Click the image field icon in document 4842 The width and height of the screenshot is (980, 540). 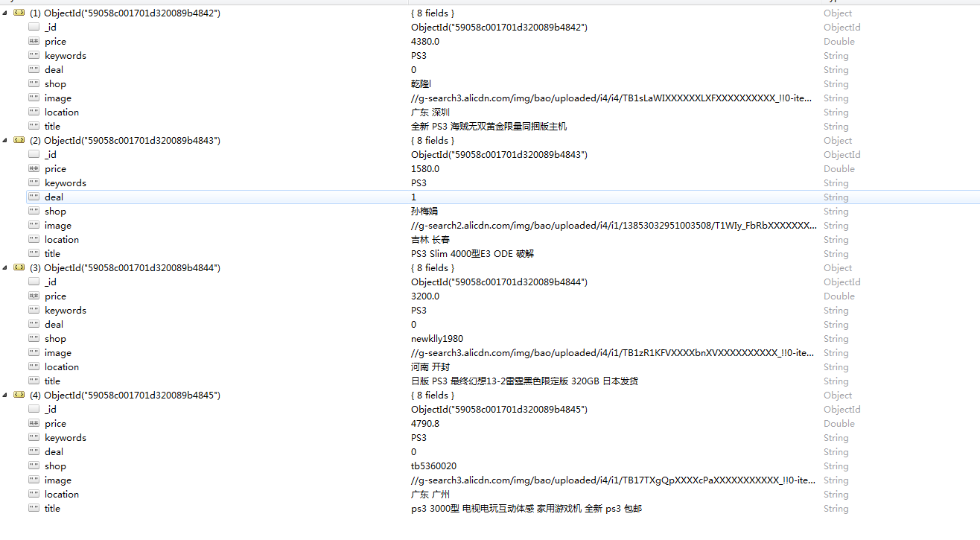click(34, 98)
